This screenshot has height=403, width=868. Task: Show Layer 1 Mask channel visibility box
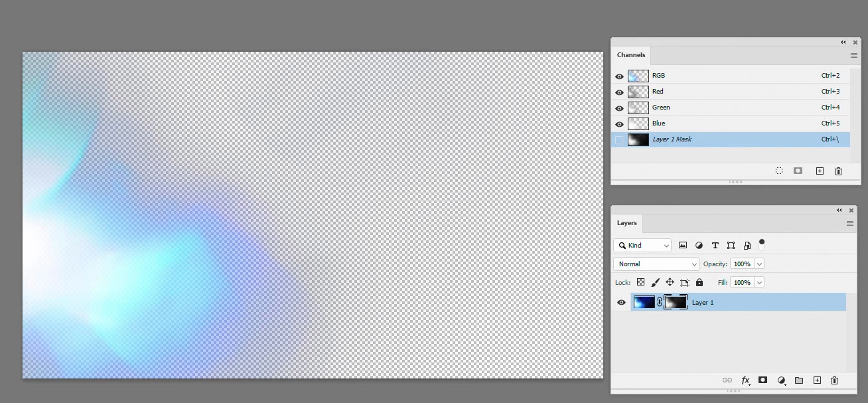pyautogui.click(x=620, y=140)
